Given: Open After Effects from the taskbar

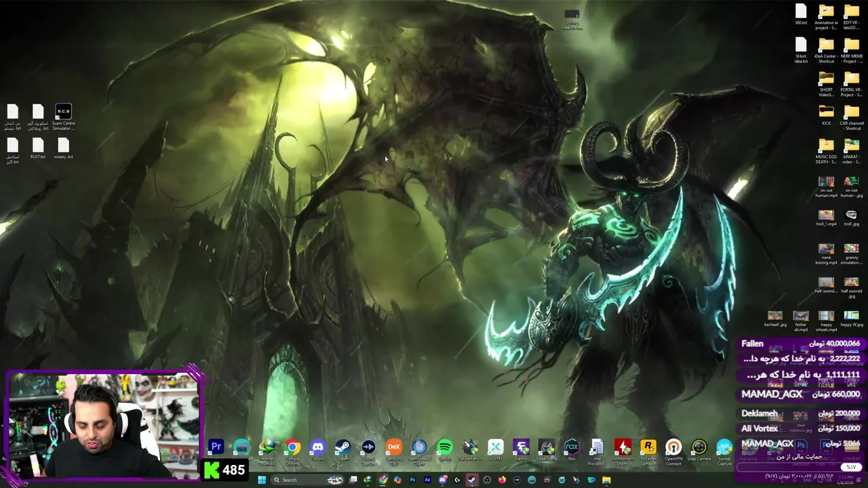Looking at the screenshot, I should tap(428, 480).
